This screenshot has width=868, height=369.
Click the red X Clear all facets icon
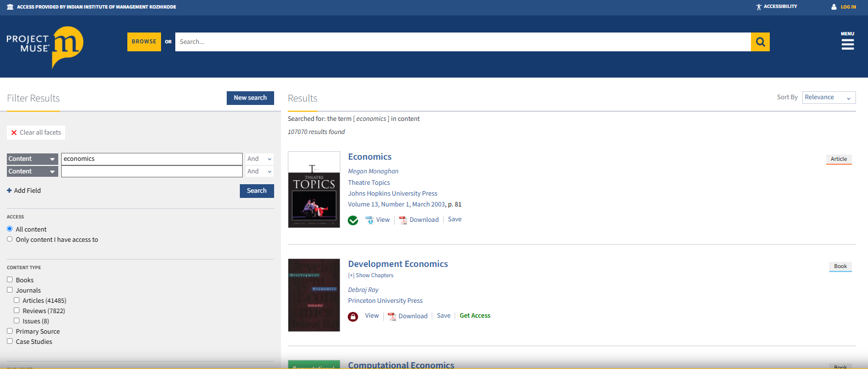click(14, 132)
